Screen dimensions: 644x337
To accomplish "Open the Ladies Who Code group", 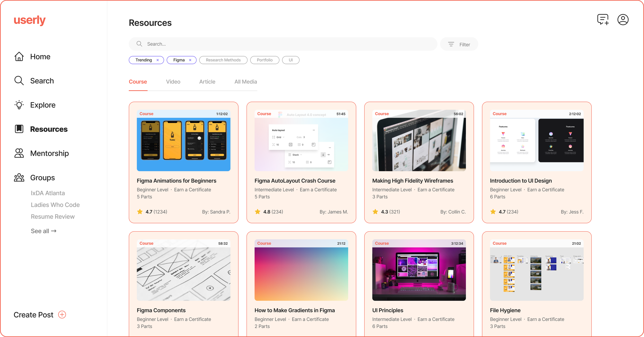I will pos(55,204).
